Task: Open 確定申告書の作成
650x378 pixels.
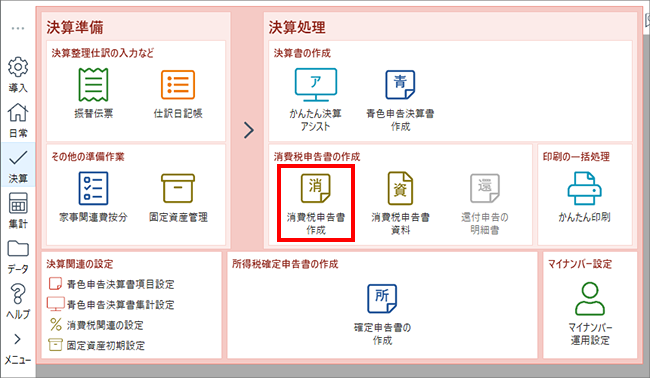Action: click(x=382, y=315)
